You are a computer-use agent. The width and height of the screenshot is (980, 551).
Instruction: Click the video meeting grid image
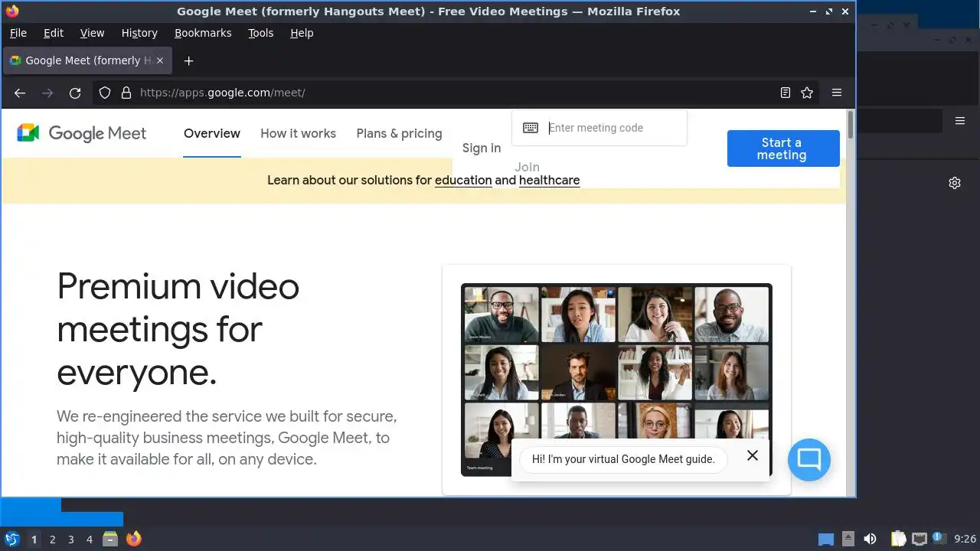click(x=616, y=380)
